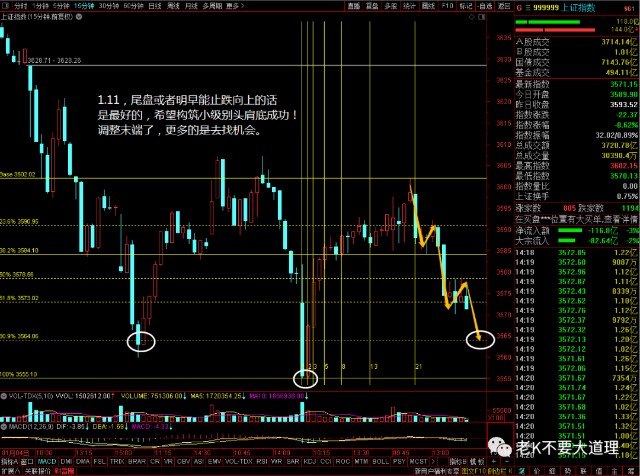Select the TRIX indicator tab

click(117, 461)
